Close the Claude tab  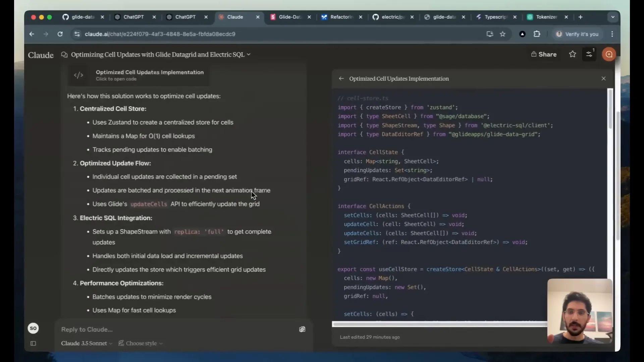point(258,17)
